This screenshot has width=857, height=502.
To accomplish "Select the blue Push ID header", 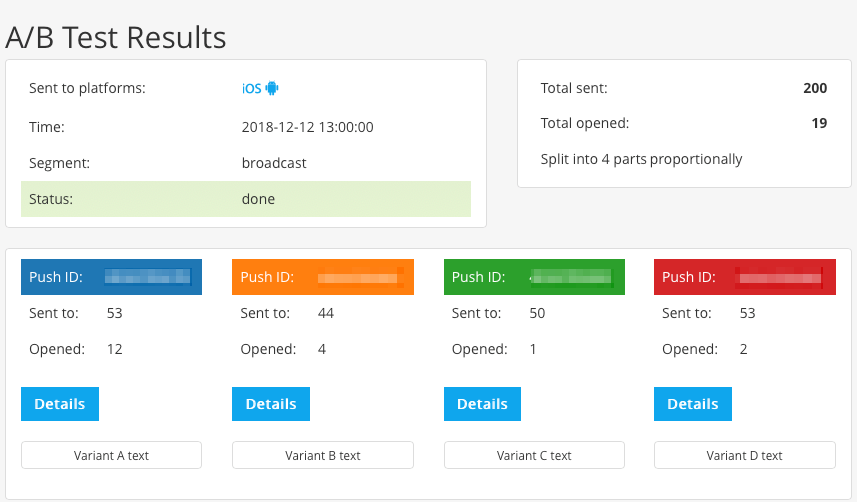I will (111, 277).
